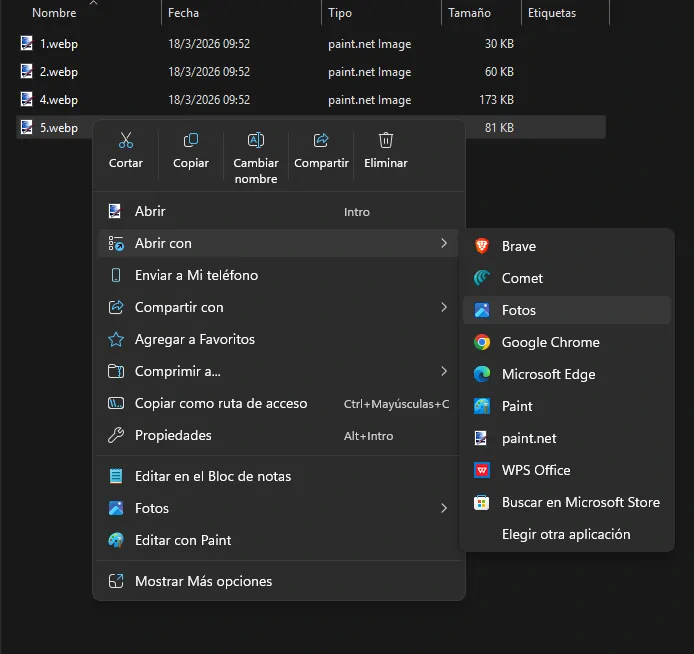
Task: Click Mostrar Más opciones
Action: (x=279, y=581)
